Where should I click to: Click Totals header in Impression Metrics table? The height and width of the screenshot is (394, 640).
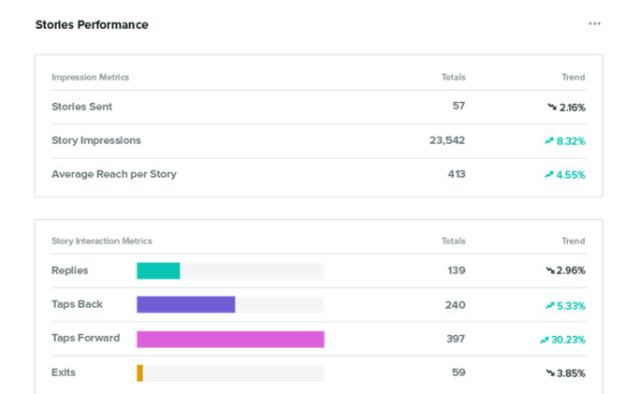coord(453,77)
